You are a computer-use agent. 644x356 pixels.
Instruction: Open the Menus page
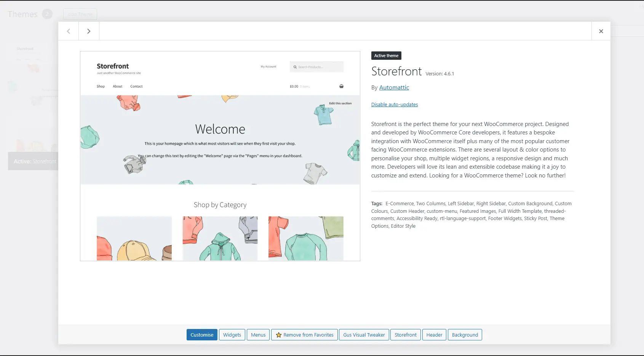click(x=258, y=335)
